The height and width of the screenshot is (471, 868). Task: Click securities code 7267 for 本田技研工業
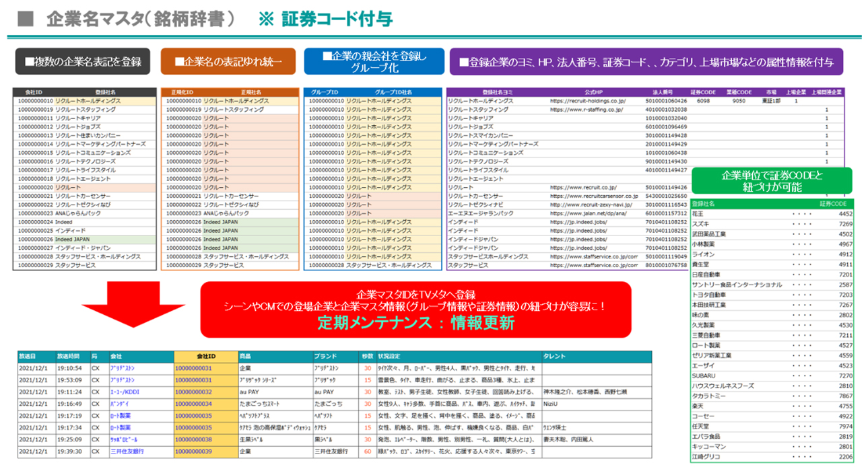tap(845, 305)
